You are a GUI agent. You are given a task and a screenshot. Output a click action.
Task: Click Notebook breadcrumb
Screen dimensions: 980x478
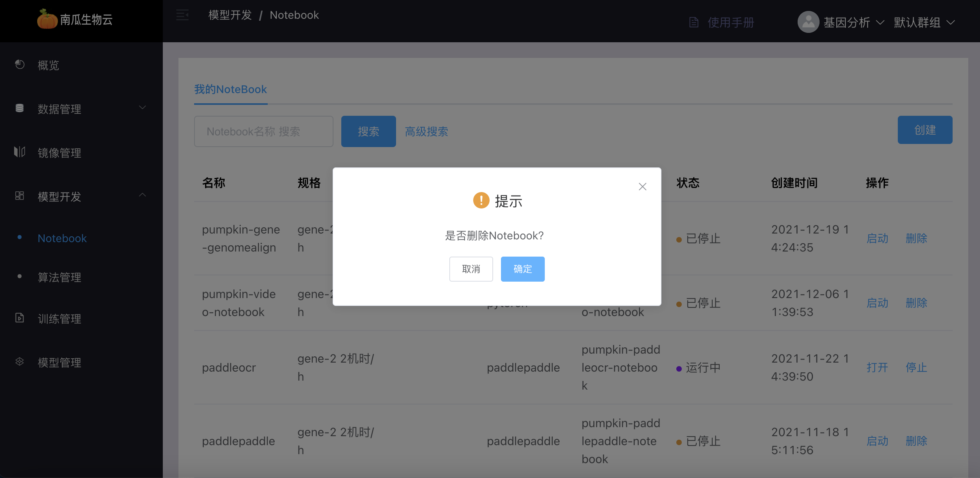(x=294, y=15)
